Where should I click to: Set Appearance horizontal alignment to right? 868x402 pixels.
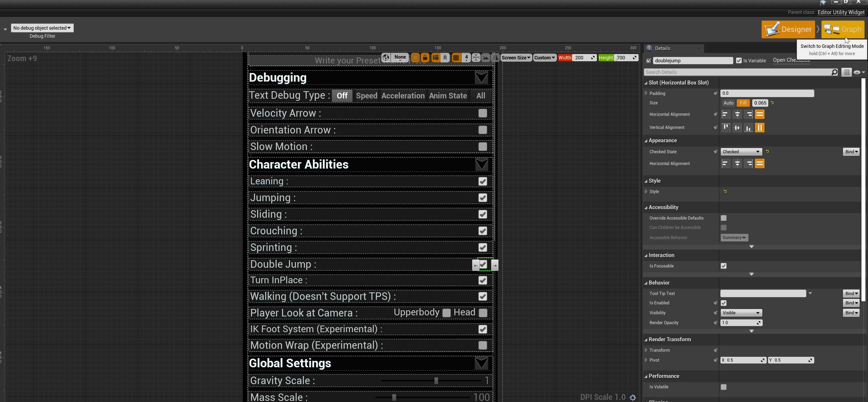749,164
